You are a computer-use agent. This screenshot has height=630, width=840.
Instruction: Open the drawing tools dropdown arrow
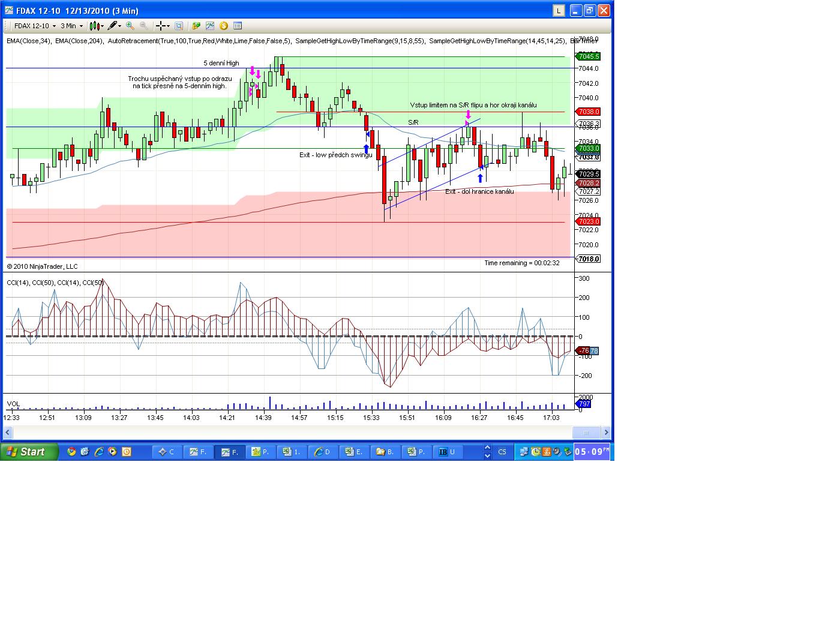[x=120, y=26]
